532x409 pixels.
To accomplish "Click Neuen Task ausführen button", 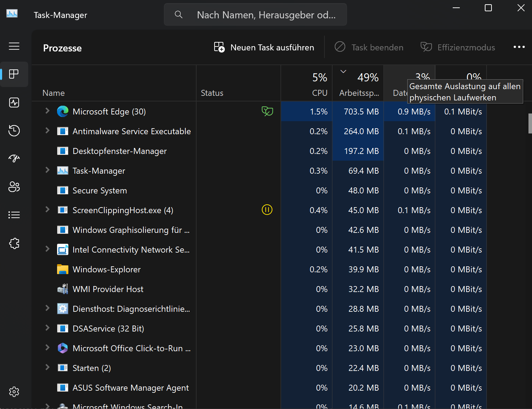I will click(264, 47).
